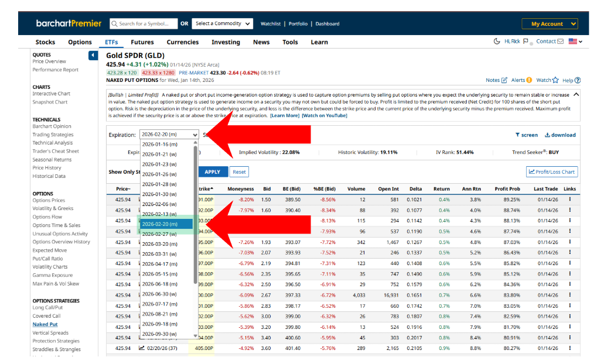Open Help question mark icon
The height and width of the screenshot is (364, 604).
(x=578, y=80)
